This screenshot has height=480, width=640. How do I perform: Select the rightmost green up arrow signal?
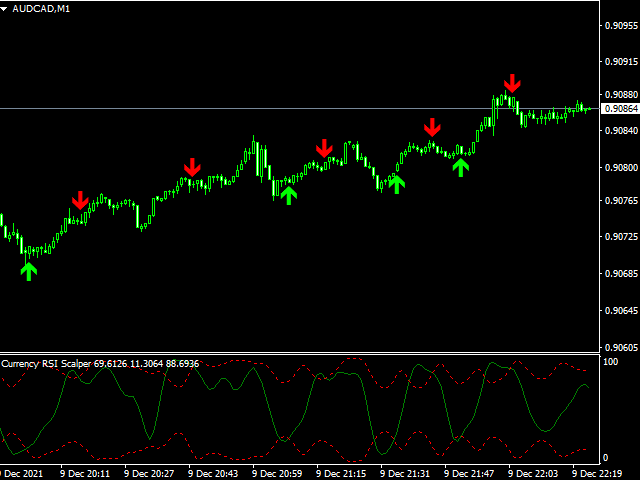coord(460,166)
